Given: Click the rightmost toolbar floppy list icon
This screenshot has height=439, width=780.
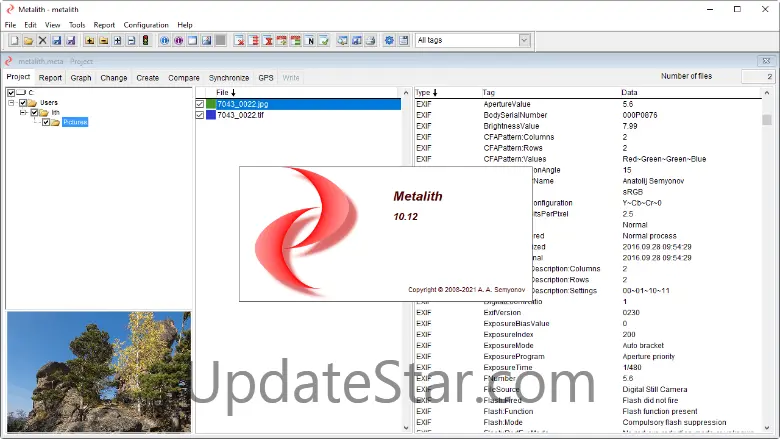Looking at the screenshot, I should pyautogui.click(x=403, y=40).
